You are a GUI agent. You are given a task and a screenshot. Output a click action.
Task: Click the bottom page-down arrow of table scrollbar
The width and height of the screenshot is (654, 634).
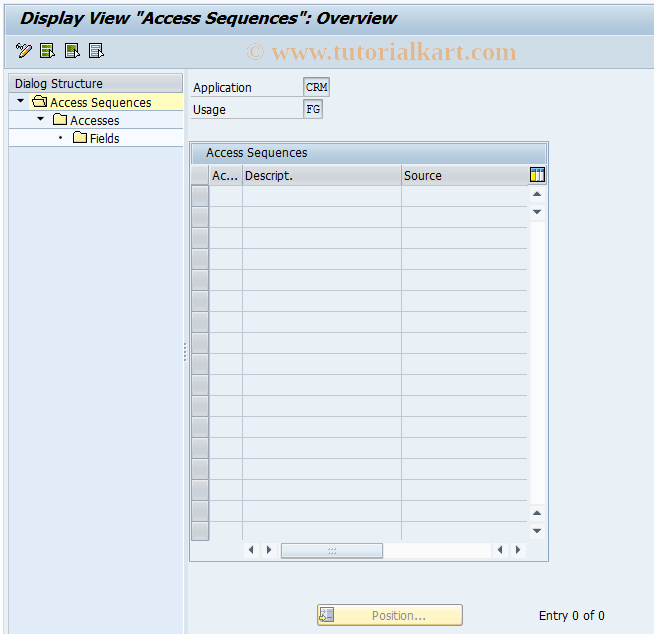pos(537,531)
